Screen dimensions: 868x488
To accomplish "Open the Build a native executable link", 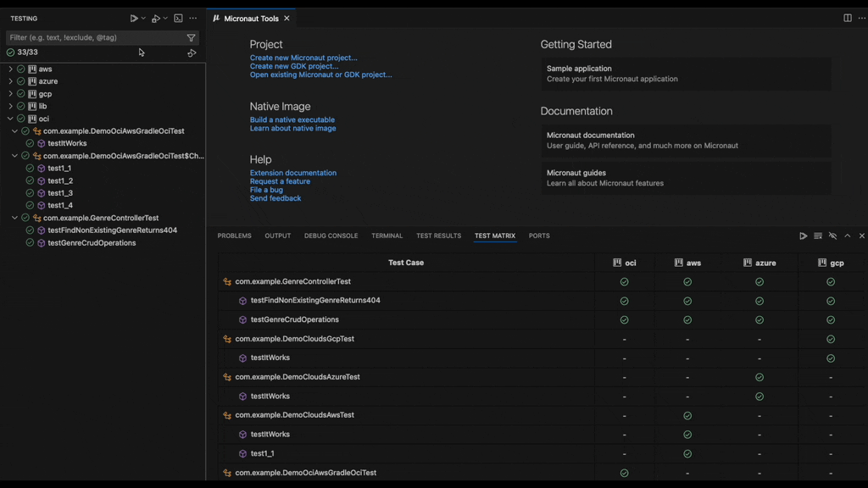I will (291, 119).
